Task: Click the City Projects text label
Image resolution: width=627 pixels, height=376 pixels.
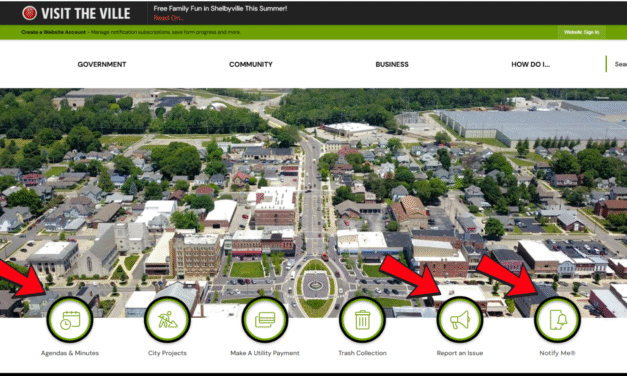Action: (167, 353)
